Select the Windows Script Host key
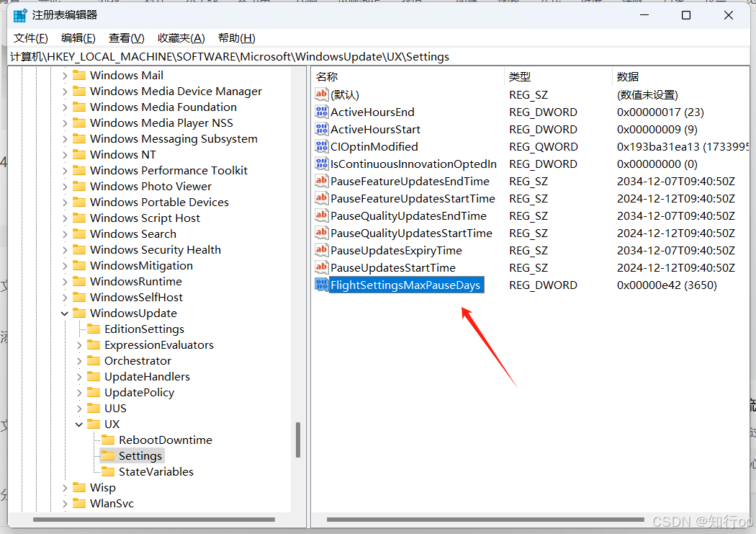The image size is (756, 534). point(145,218)
